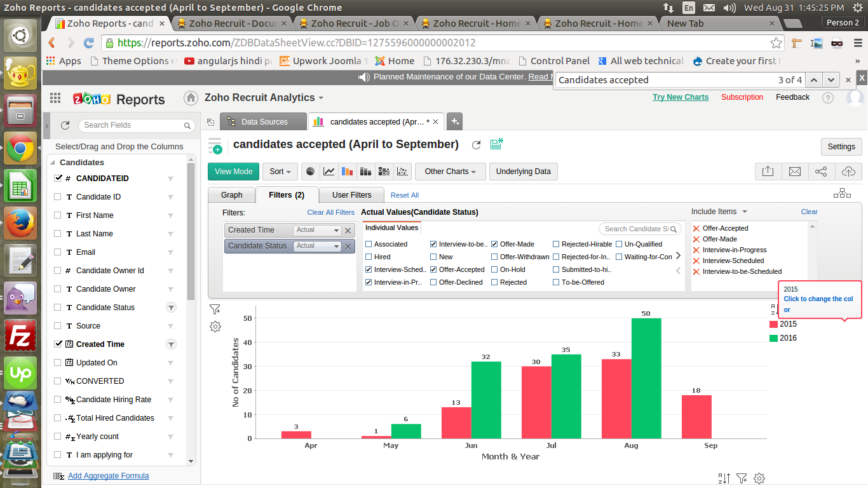The width and height of the screenshot is (868, 488).
Task: Show next page of status values
Action: tap(678, 255)
